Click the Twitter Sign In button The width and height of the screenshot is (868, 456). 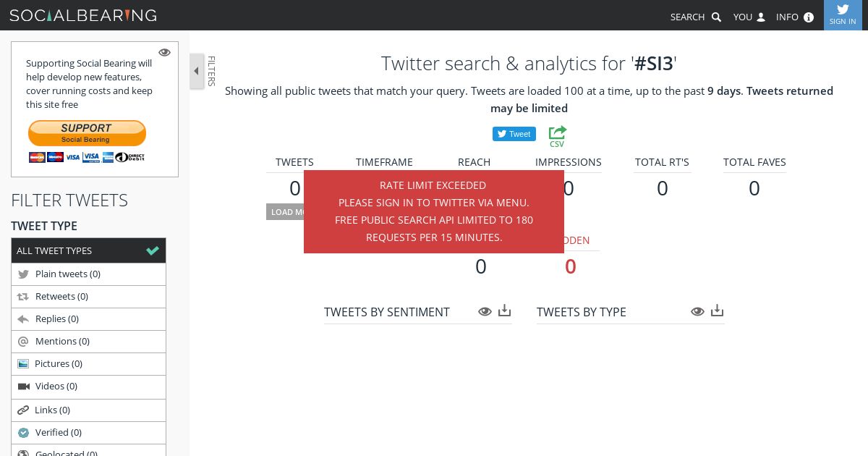(843, 14)
